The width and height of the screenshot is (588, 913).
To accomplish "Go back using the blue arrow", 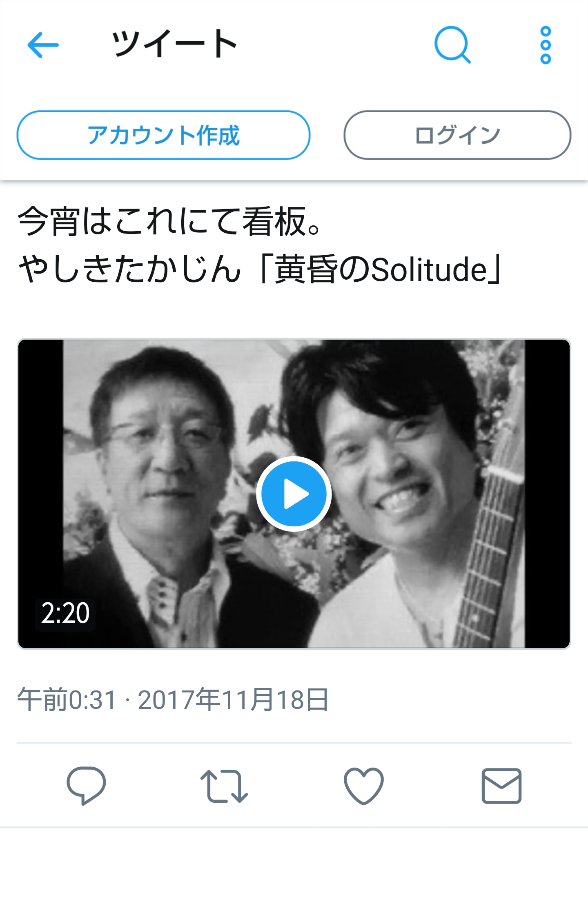I will click(43, 45).
